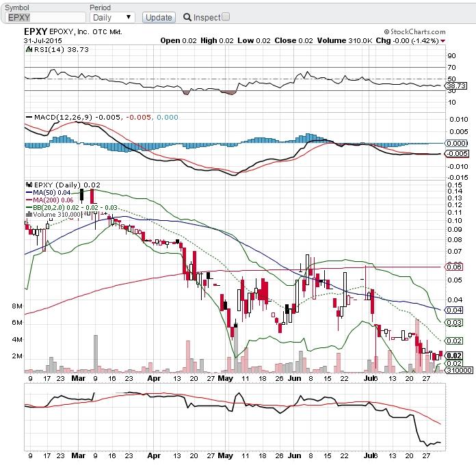Click the MACD(12,26,9) legend line marker
The image size is (476, 465).
click(x=29, y=118)
